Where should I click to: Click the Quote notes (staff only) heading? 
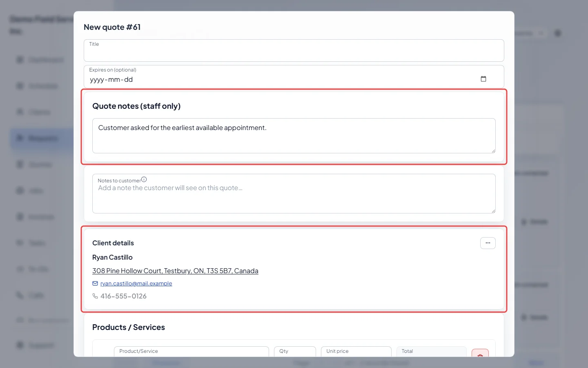(136, 106)
